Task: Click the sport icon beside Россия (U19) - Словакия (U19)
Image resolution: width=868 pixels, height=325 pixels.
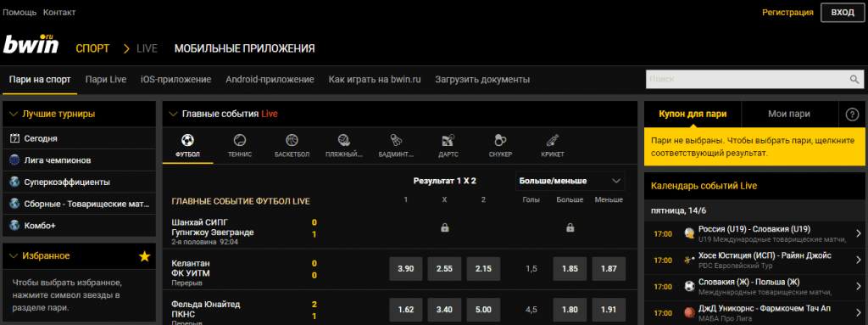Action: click(x=689, y=233)
